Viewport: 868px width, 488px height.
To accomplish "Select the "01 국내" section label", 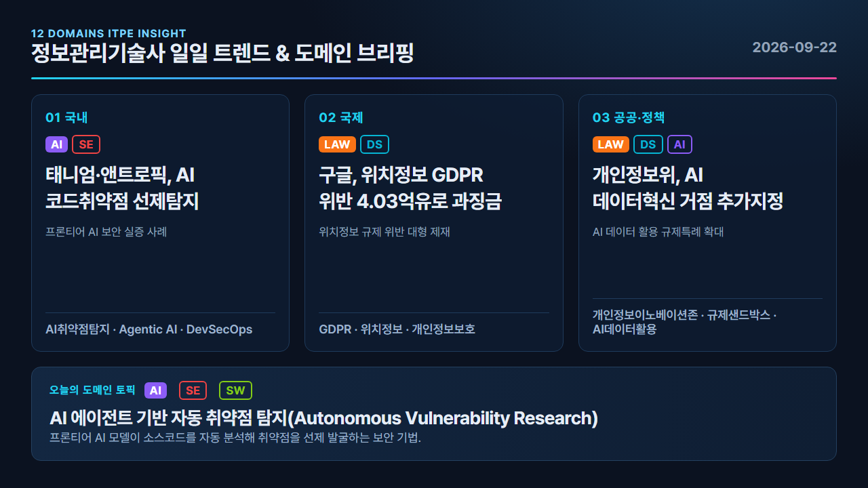I will click(66, 117).
